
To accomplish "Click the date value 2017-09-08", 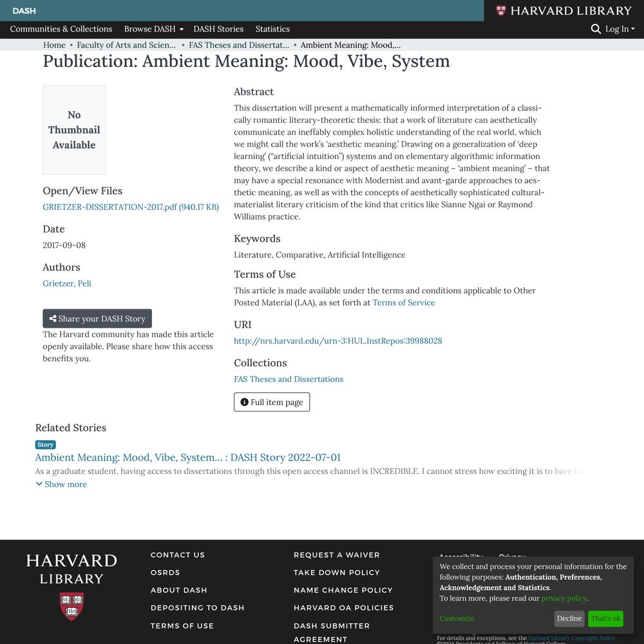I will coord(64,245).
